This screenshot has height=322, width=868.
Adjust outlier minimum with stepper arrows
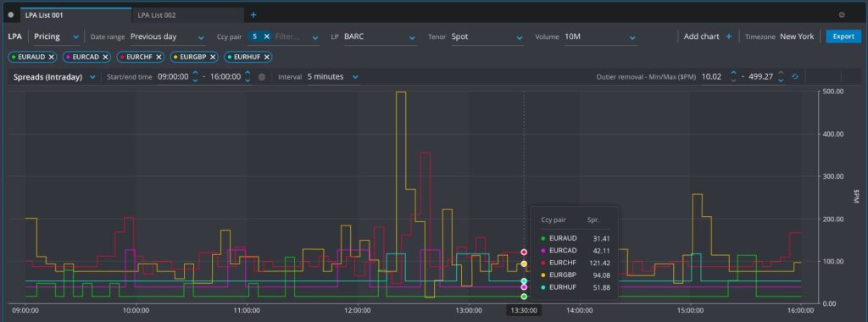click(733, 77)
